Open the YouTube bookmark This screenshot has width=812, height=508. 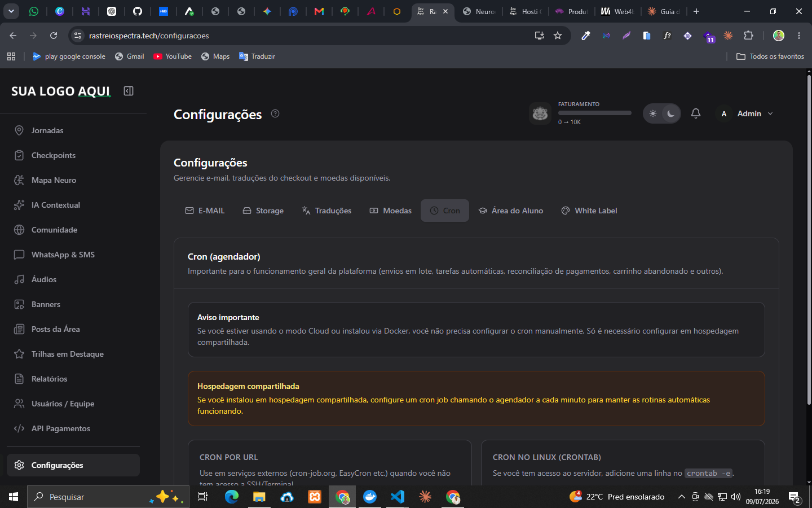coord(173,56)
